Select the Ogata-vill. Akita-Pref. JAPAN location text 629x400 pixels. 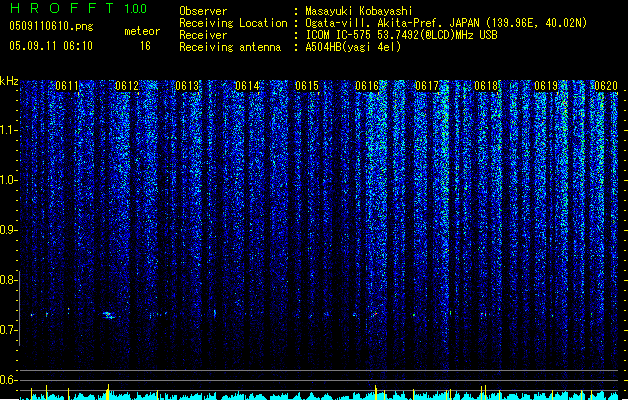point(446,23)
